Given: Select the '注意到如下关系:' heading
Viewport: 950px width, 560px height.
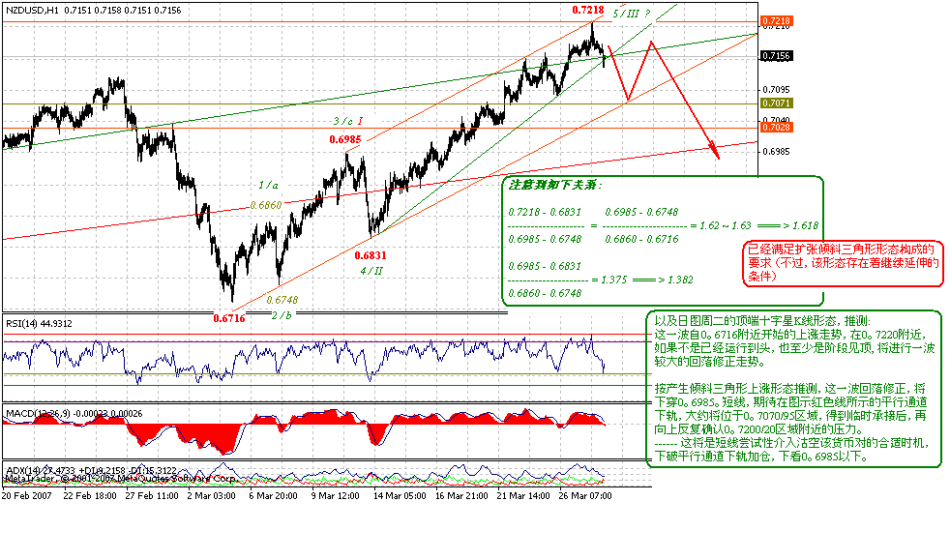Looking at the screenshot, I should 555,186.
